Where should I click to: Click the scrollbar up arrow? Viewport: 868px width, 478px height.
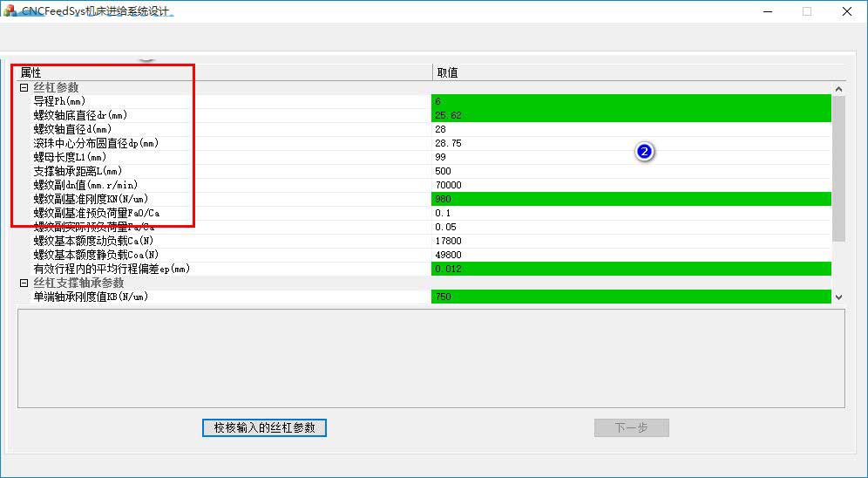[838, 89]
